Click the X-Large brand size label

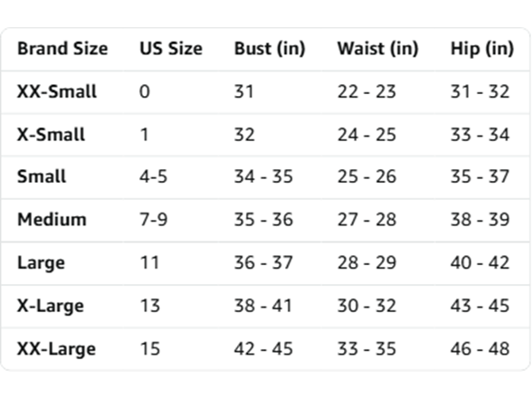[x=51, y=306]
